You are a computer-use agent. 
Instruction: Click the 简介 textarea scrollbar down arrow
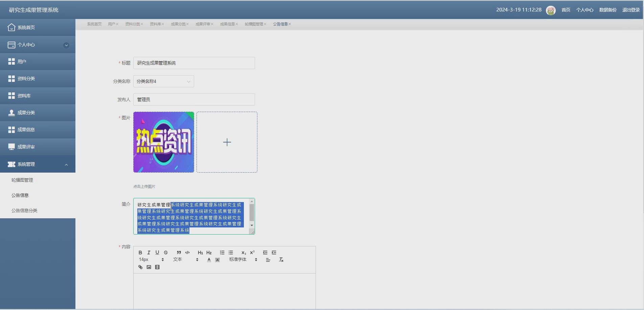pyautogui.click(x=252, y=225)
